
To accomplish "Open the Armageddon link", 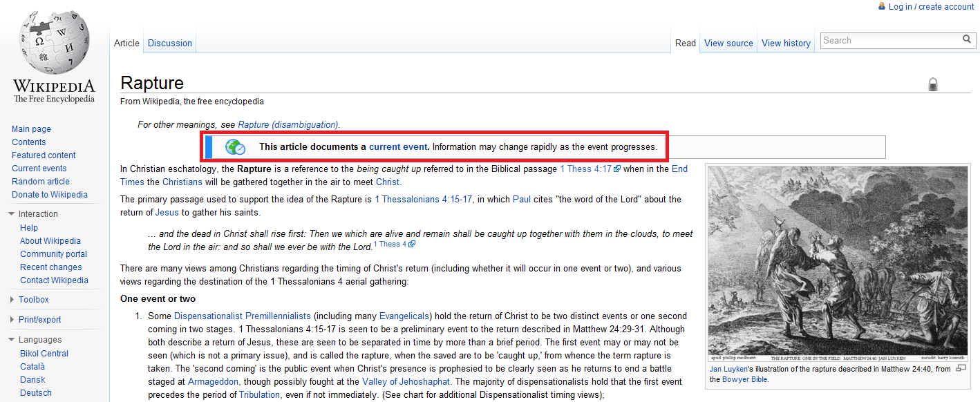I will (x=214, y=382).
